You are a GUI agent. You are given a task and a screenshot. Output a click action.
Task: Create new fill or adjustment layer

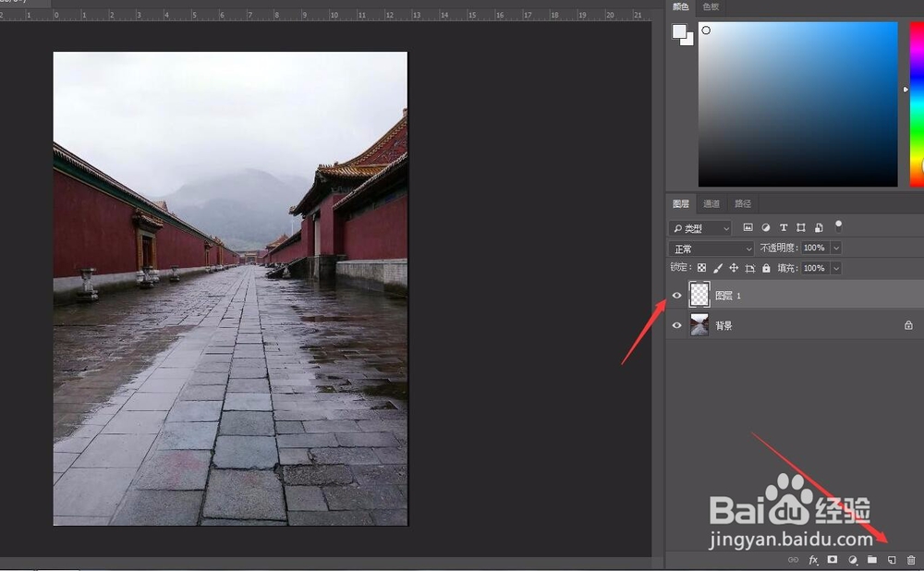tap(852, 560)
